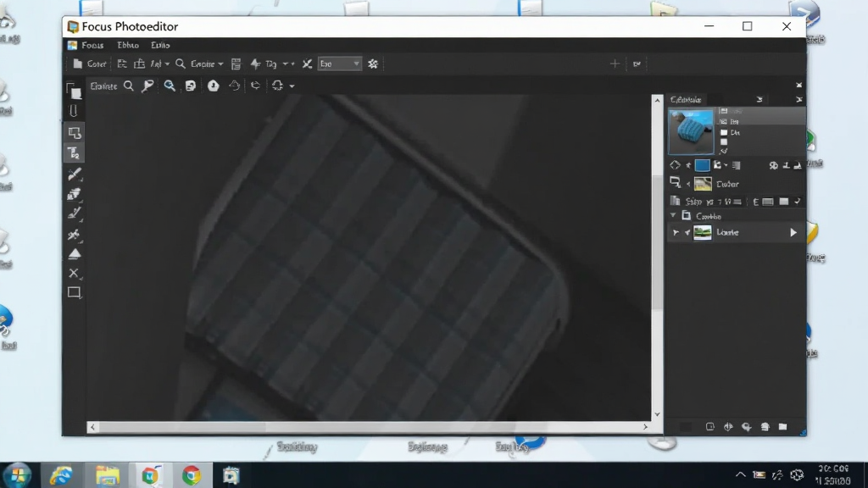Select the healing tool in left toolbar
The height and width of the screenshot is (488, 868).
tap(75, 235)
